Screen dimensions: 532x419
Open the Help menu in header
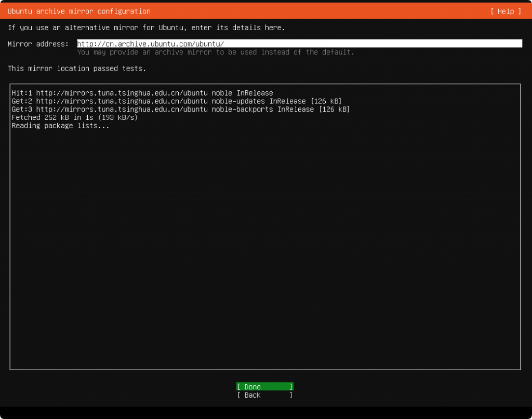click(x=506, y=11)
